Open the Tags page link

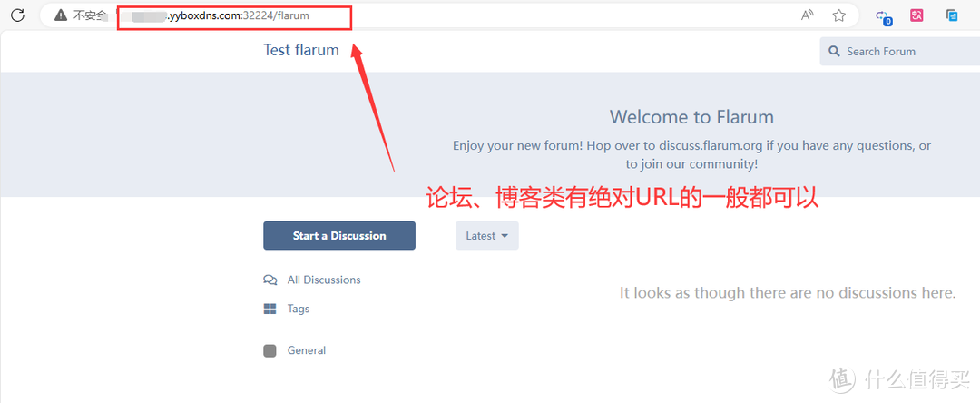click(299, 309)
